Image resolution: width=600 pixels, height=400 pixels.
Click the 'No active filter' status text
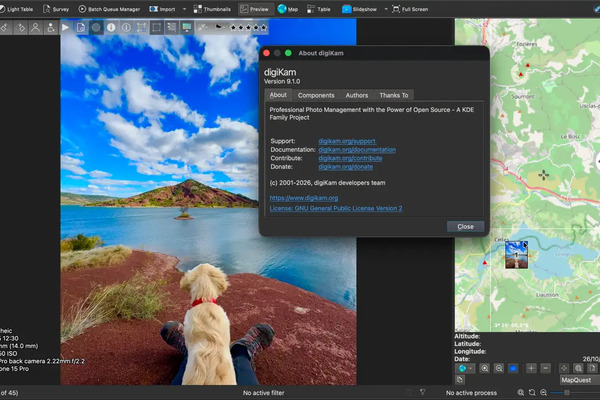click(x=264, y=392)
